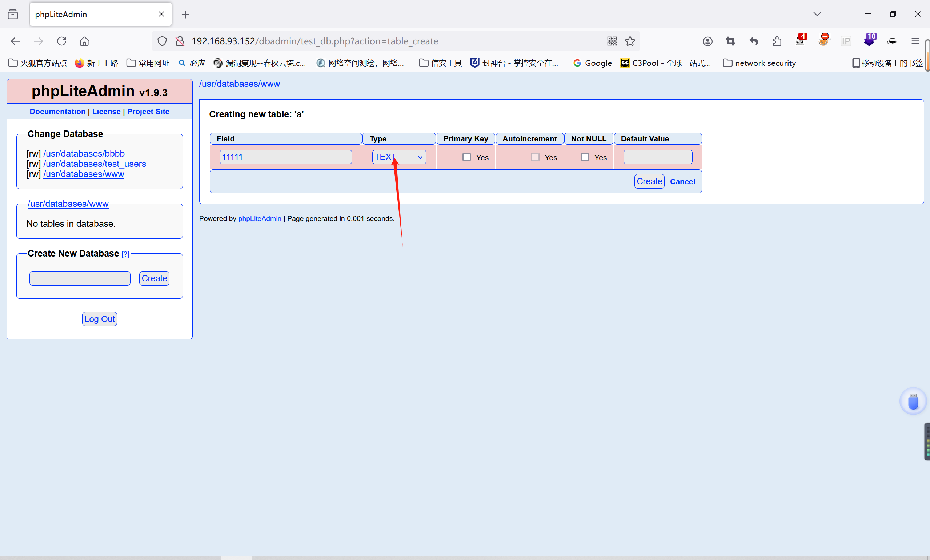Image resolution: width=930 pixels, height=560 pixels.
Task: Check the Primary Key Yes checkbox
Action: (466, 157)
